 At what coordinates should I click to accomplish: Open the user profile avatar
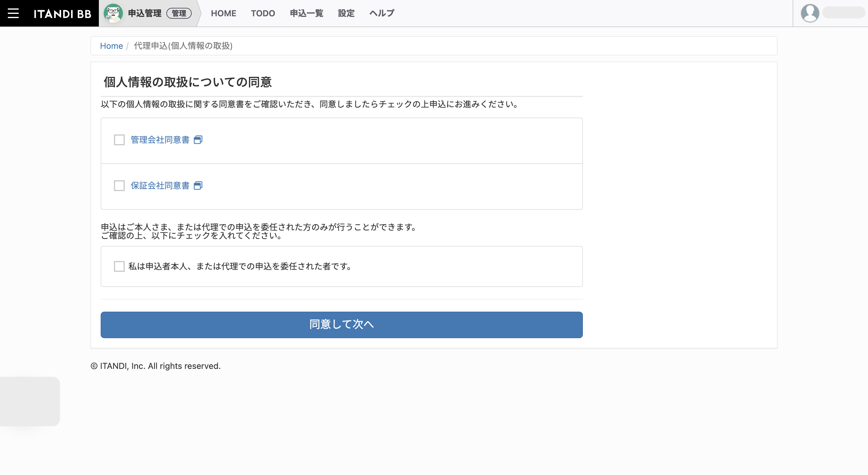(x=810, y=13)
